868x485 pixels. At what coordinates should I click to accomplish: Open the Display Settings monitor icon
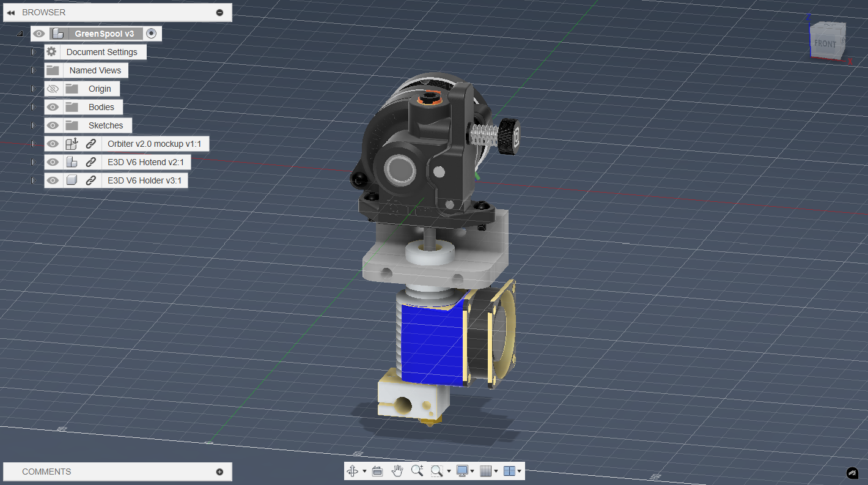pos(462,471)
